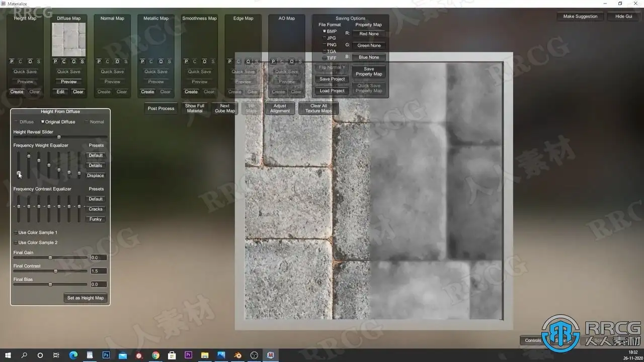The height and width of the screenshot is (362, 644).
Task: Enable Use Color Sample 1
Action: (x=36, y=232)
